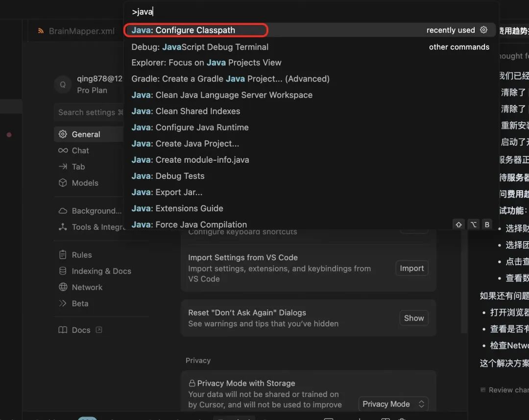Click the Docs book icon
529x420 pixels.
click(x=63, y=330)
